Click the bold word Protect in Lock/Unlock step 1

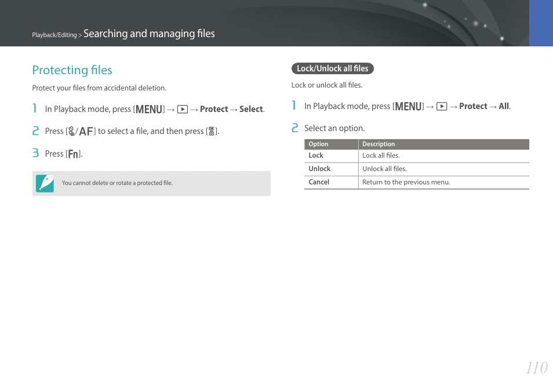473,107
